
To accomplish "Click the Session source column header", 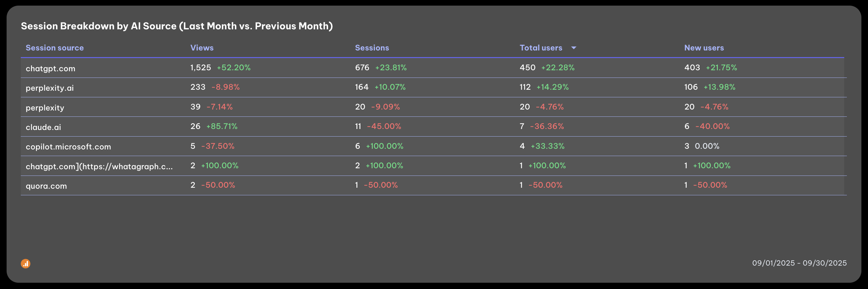I will pyautogui.click(x=54, y=48).
